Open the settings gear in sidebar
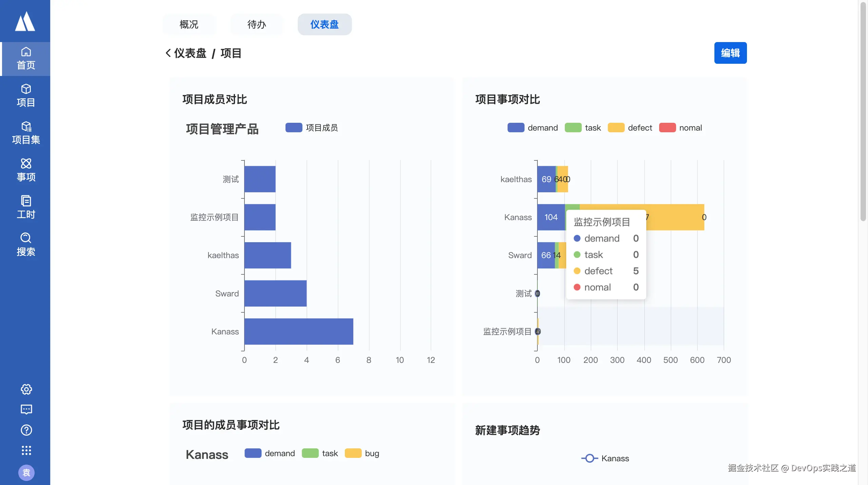The height and width of the screenshot is (485, 868). (x=26, y=389)
